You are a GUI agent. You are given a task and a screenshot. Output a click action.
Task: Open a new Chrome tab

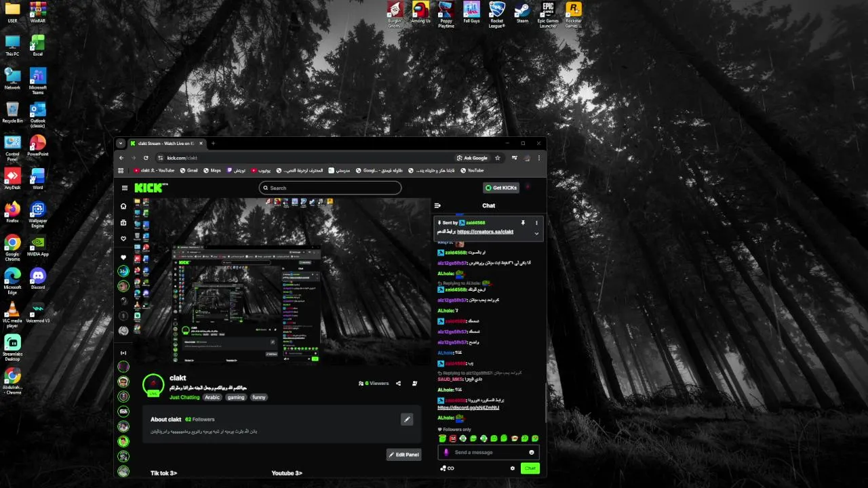(x=213, y=143)
